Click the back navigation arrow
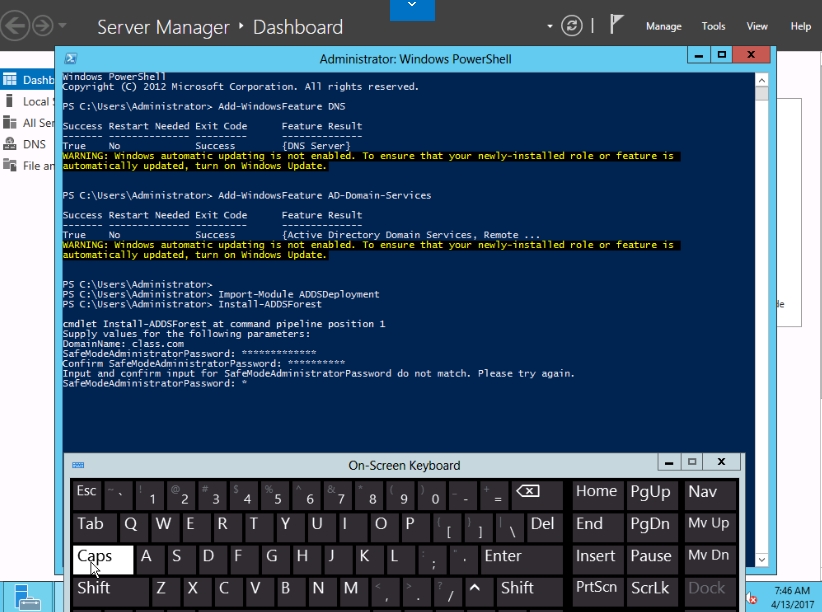This screenshot has height=612, width=822. coord(14,26)
